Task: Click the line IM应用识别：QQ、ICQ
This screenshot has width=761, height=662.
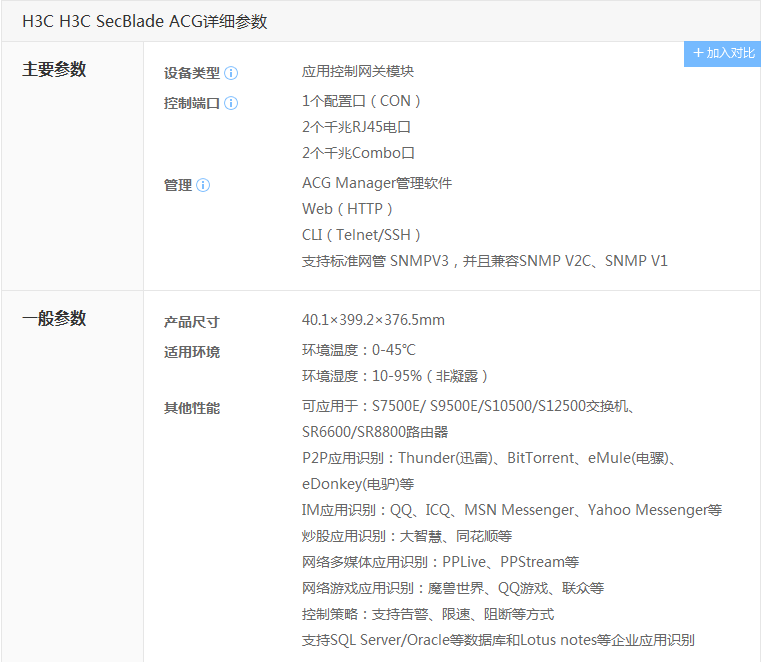Action: 512,511
